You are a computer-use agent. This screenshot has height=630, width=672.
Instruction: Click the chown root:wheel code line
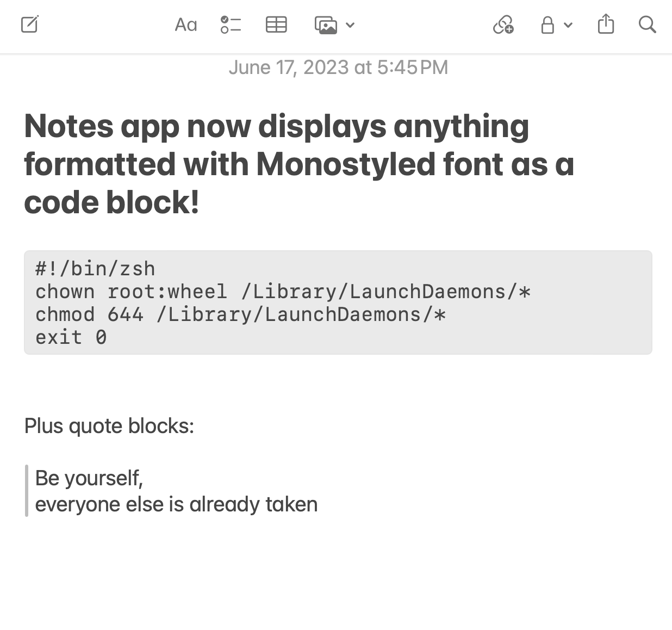tap(283, 292)
